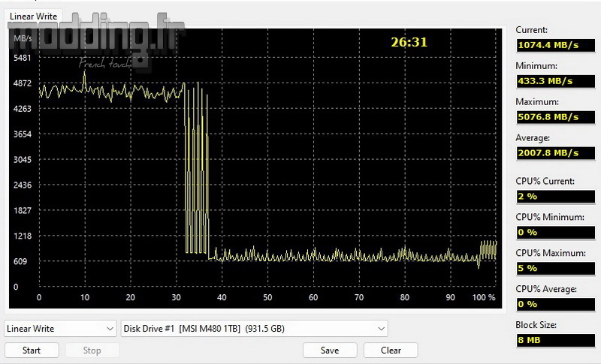Screen dimensions: 601x364
Task: Click the Maximum: label
Action: click(x=537, y=102)
